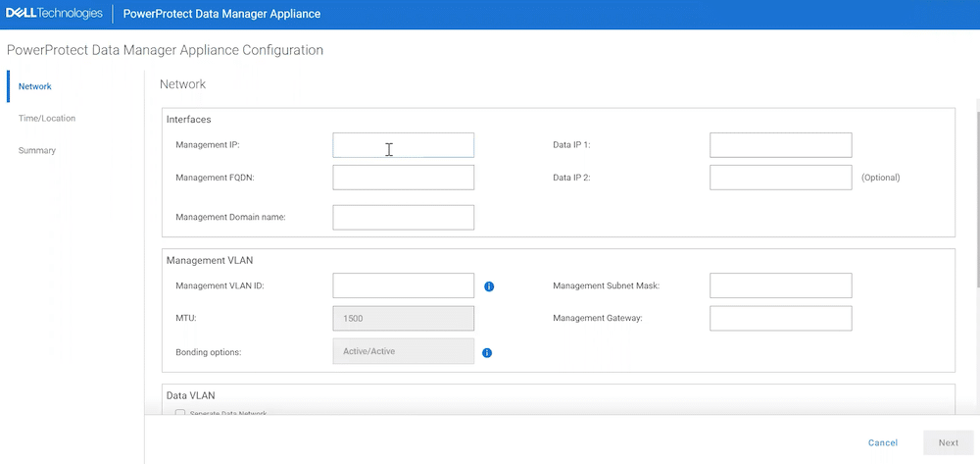Go to Time/Location step
The height and width of the screenshot is (464, 980).
[x=47, y=118]
